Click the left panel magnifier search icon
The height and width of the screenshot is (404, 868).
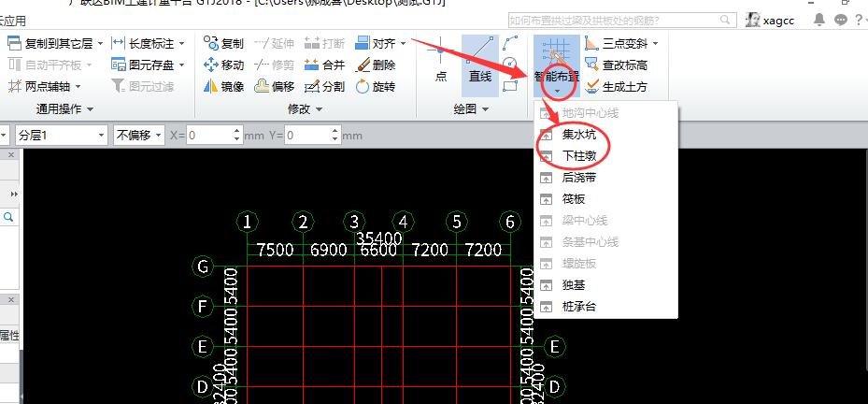click(8, 218)
